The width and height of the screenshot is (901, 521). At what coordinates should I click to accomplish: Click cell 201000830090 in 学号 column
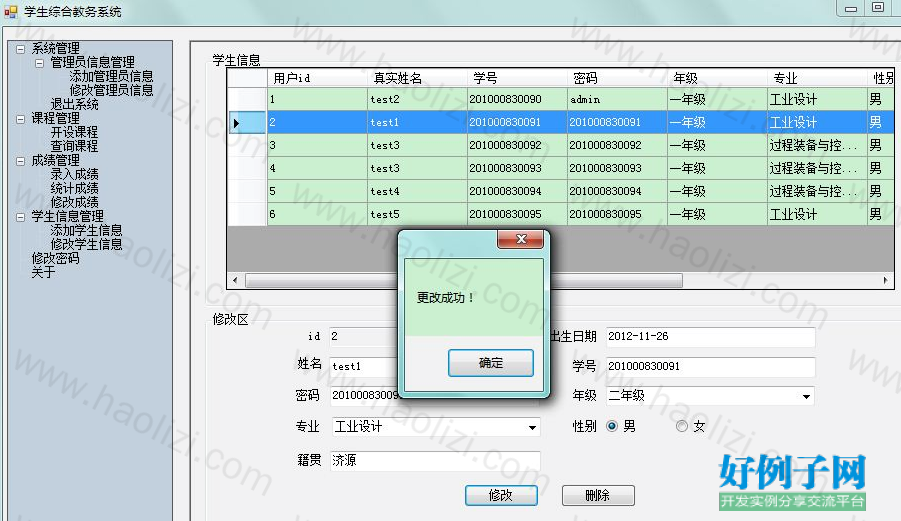[517, 99]
